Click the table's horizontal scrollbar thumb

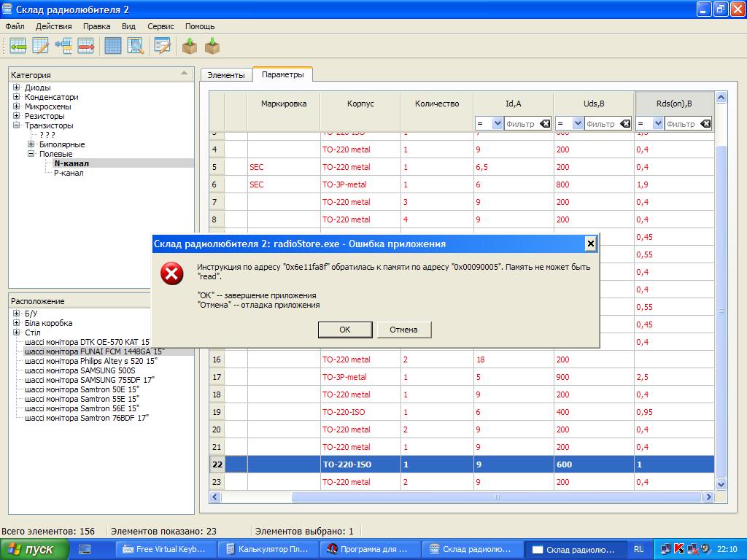coord(496,497)
